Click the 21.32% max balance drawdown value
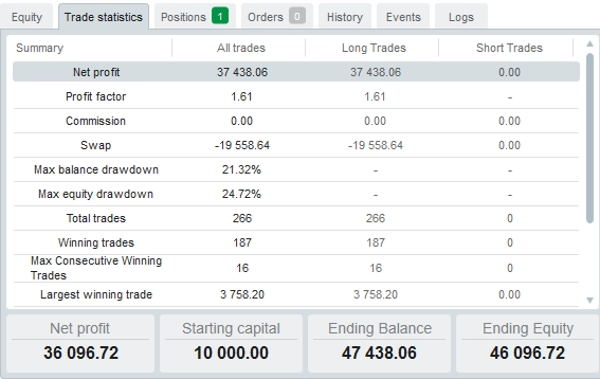This screenshot has height=379, width=600. [241, 170]
